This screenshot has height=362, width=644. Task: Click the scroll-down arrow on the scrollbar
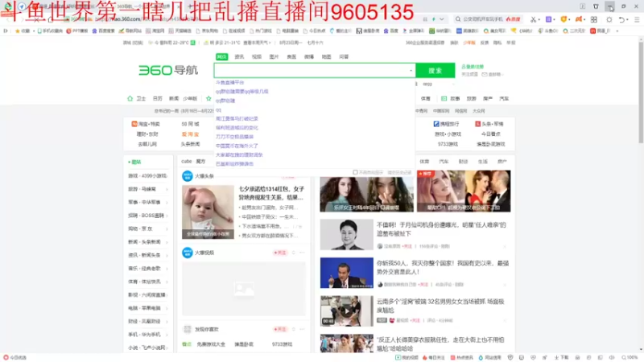641,350
